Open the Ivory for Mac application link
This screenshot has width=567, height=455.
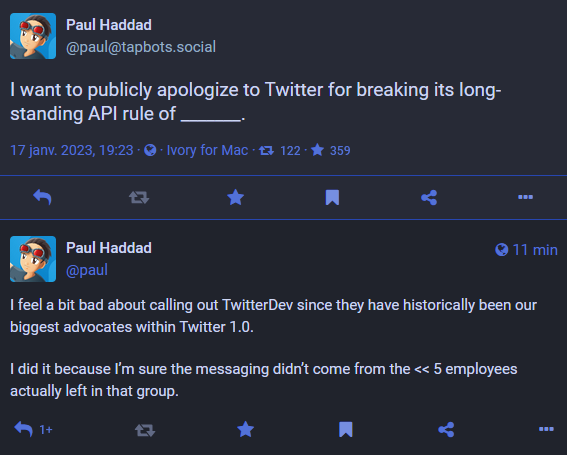click(207, 150)
